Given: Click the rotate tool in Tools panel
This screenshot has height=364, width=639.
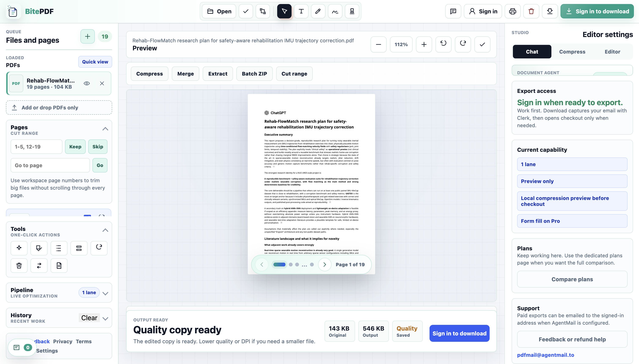Looking at the screenshot, I should [99, 248].
